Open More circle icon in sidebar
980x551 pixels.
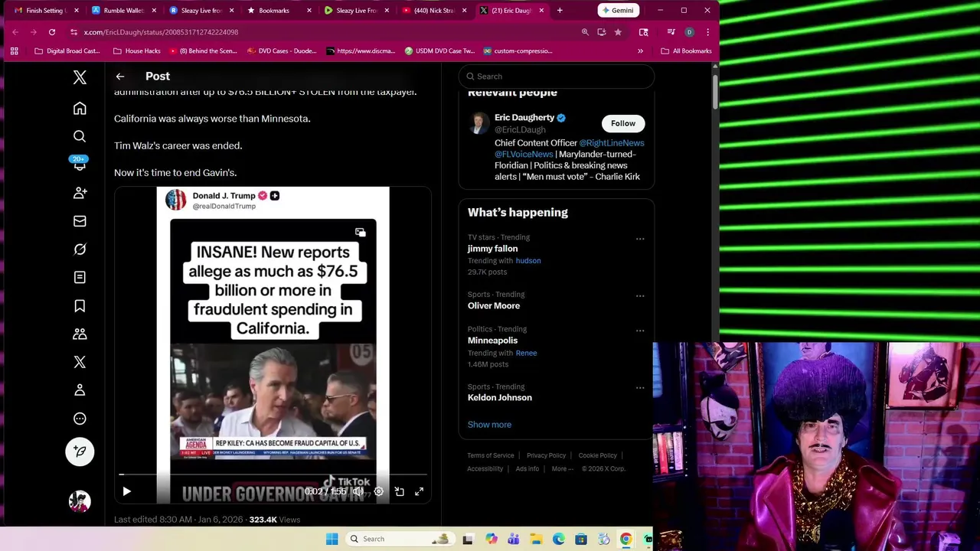point(80,419)
